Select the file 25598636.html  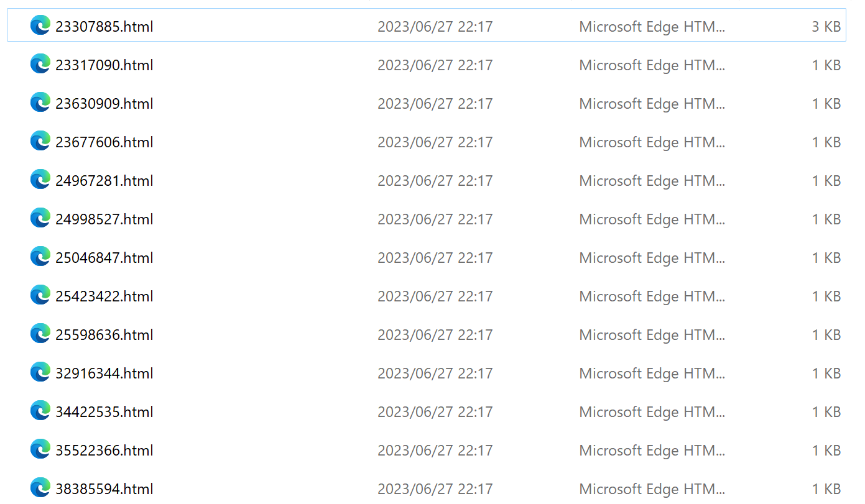(104, 333)
